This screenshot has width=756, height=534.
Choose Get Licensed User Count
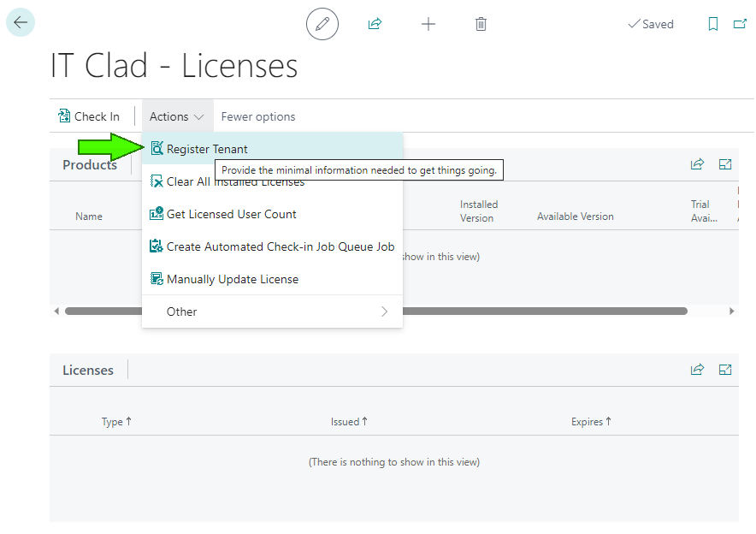pos(273,214)
